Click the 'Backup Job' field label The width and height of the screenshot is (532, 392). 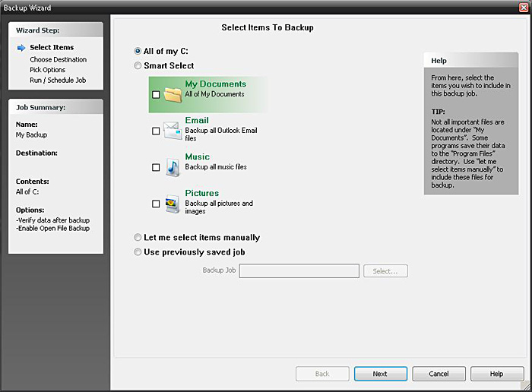click(219, 270)
